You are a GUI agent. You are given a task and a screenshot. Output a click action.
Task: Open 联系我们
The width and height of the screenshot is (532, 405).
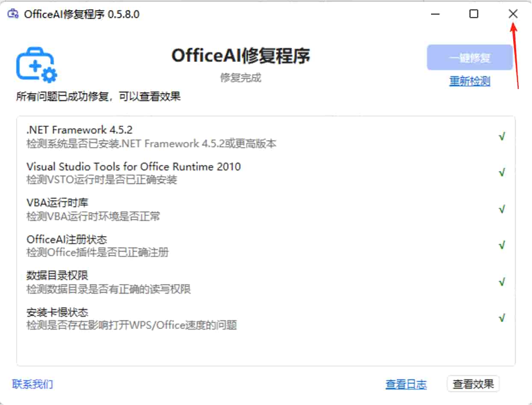click(x=32, y=384)
